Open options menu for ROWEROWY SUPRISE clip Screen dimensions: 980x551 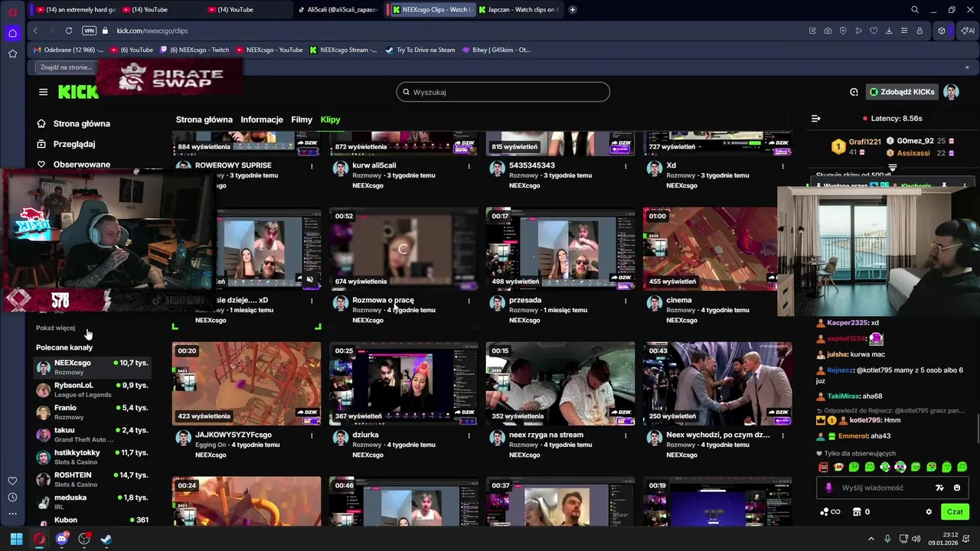coord(312,165)
